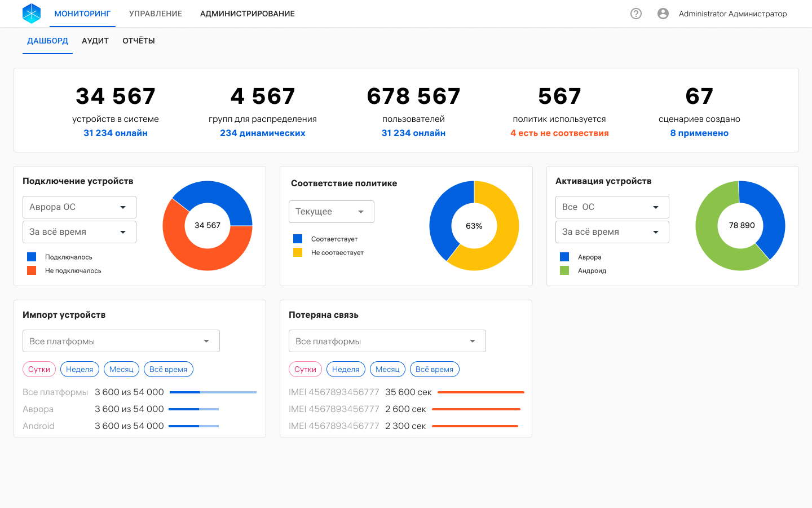The image size is (812, 508).
Task: Click the Активация устройств card title
Action: click(603, 181)
